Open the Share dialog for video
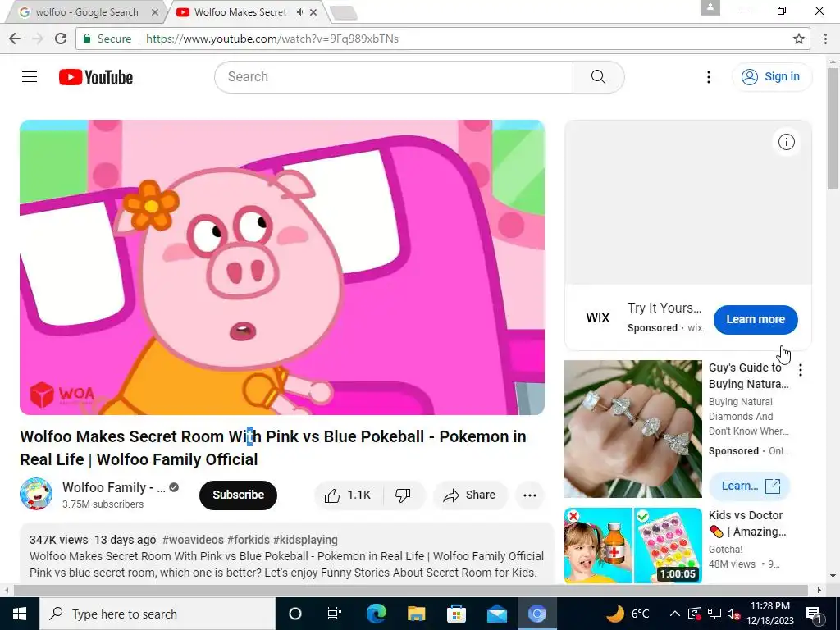Image resolution: width=840 pixels, height=630 pixels. [x=469, y=495]
